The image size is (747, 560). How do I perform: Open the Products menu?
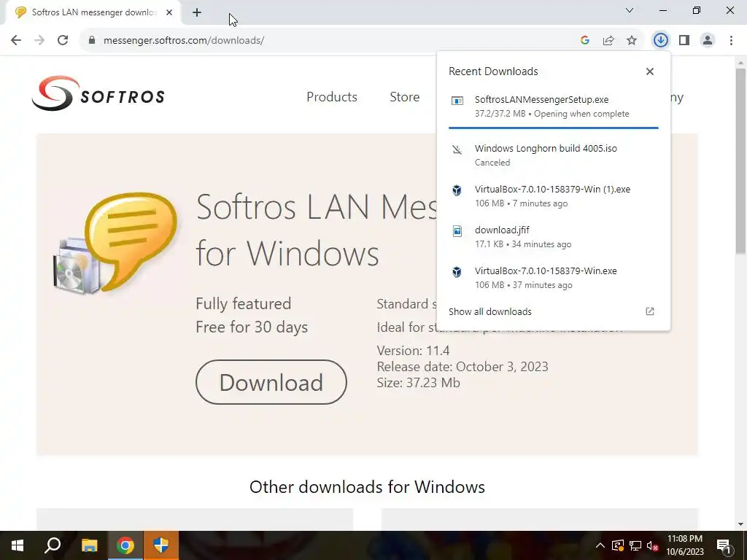point(332,97)
